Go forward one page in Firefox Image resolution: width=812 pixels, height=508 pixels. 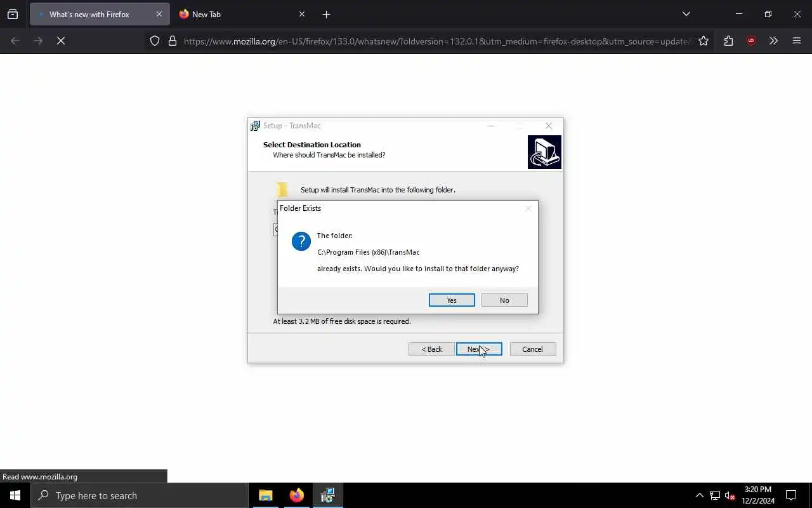coord(38,41)
